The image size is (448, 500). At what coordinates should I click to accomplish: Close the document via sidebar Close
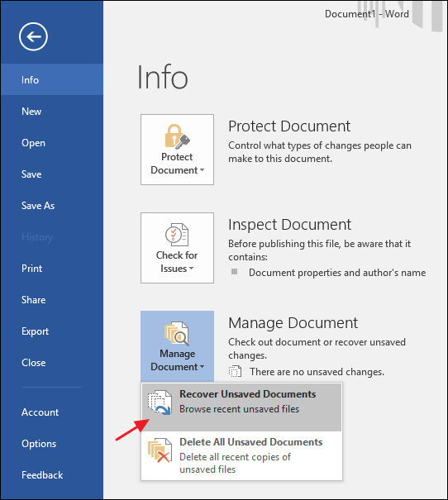[52, 363]
